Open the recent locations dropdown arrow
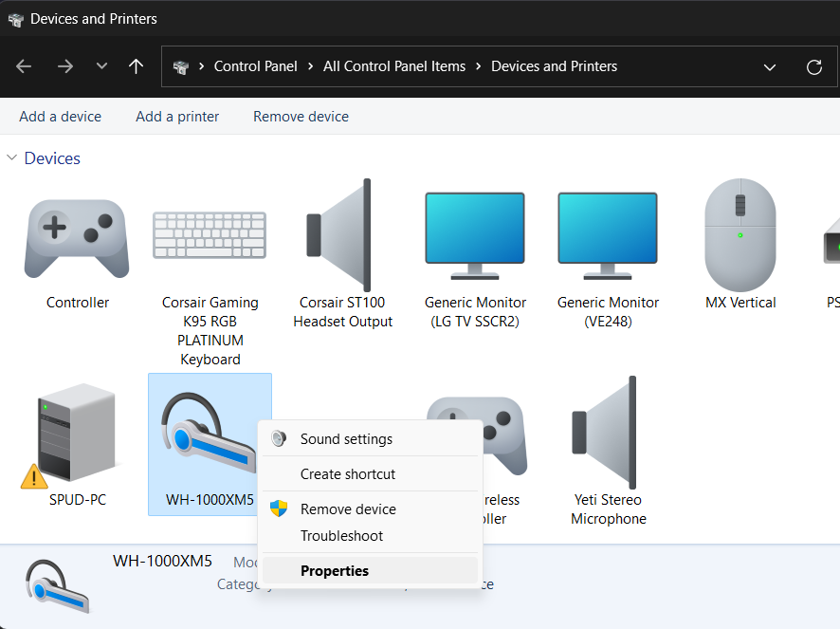Viewport: 840px width, 629px height. point(101,66)
